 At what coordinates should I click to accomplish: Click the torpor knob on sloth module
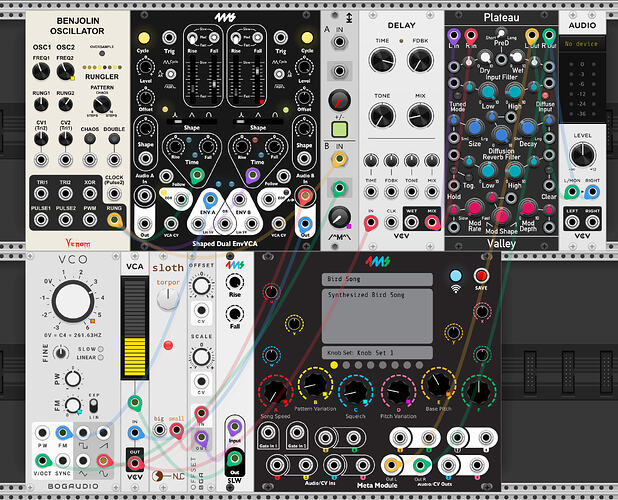[x=168, y=299]
